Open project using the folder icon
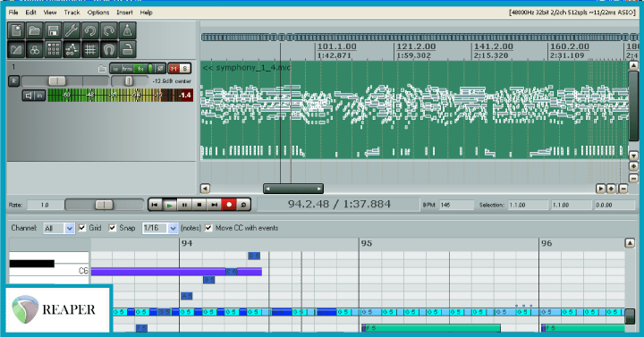 pyautogui.click(x=35, y=30)
